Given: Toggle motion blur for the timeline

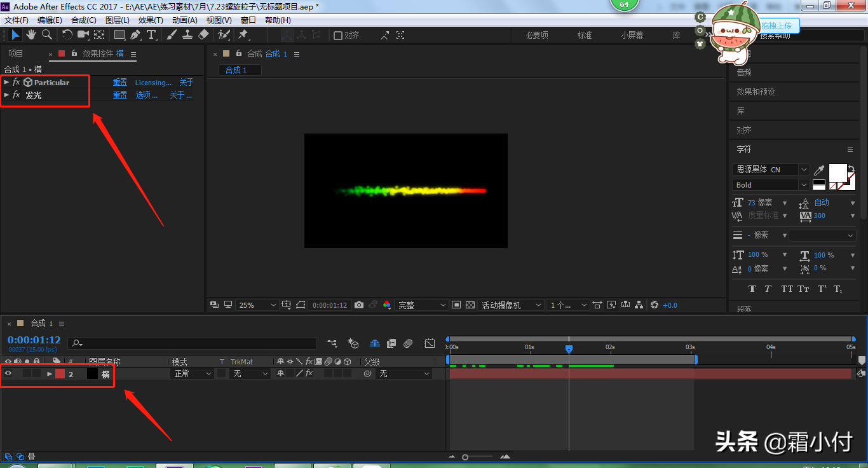Looking at the screenshot, I should tap(409, 343).
